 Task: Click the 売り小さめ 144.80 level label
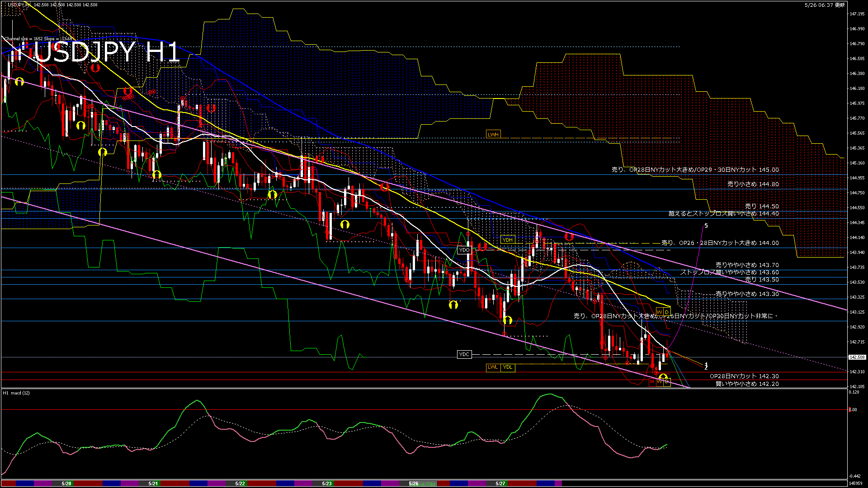pyautogui.click(x=753, y=184)
